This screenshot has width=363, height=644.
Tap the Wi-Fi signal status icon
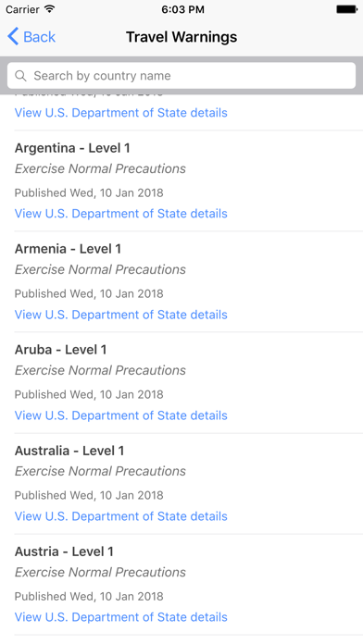50,9
